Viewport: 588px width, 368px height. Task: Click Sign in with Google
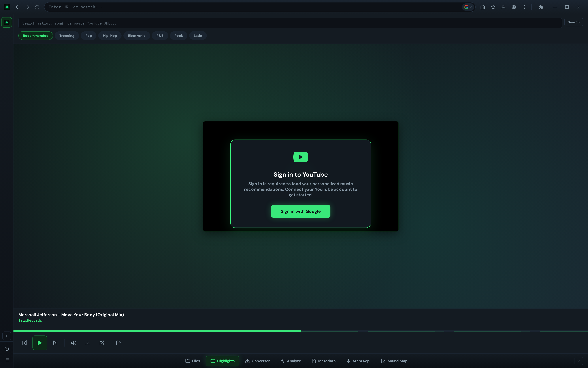[301, 211]
